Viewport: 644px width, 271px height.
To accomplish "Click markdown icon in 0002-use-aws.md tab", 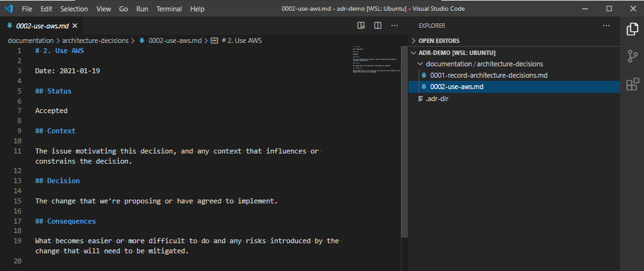I will (x=10, y=26).
